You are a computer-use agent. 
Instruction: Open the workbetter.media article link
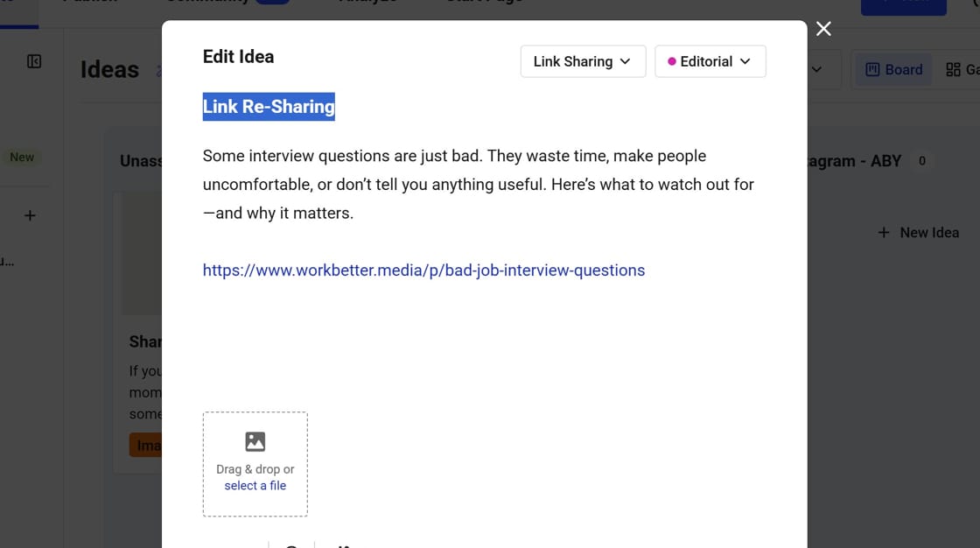424,270
